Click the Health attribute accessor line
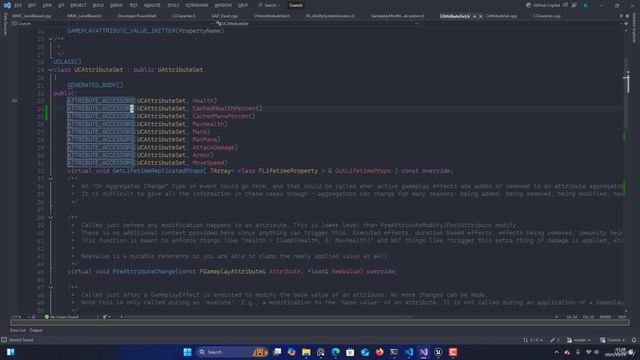 click(x=142, y=100)
